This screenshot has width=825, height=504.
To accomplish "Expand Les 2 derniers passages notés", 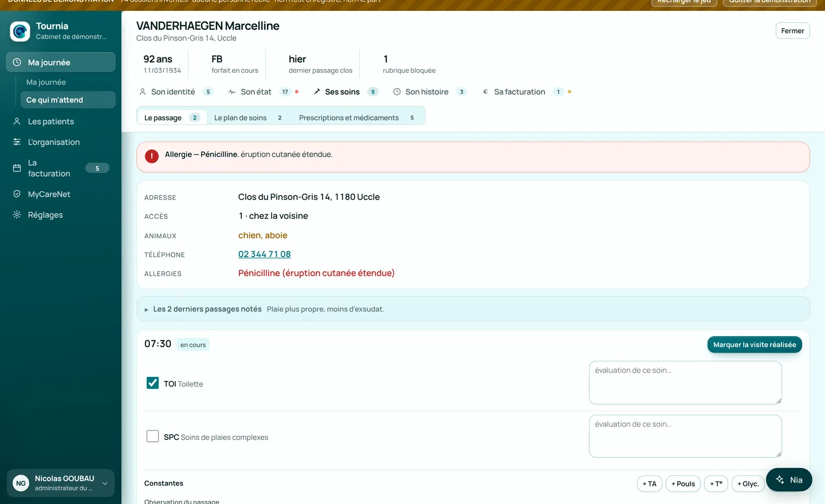I will [x=473, y=309].
